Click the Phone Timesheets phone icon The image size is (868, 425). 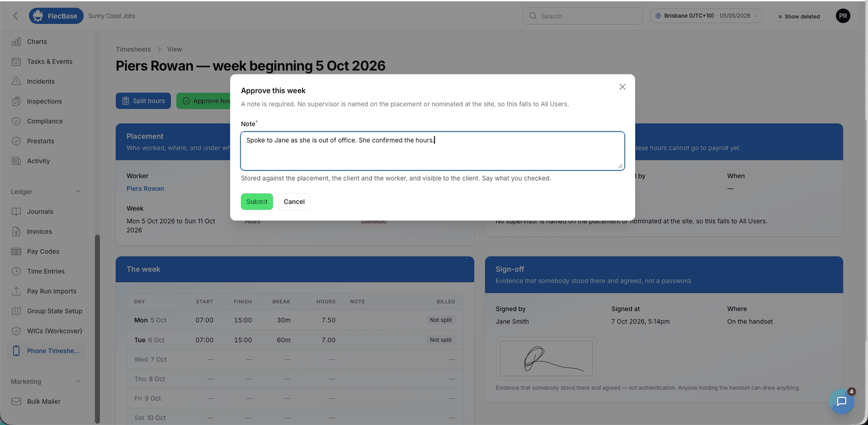click(x=16, y=351)
